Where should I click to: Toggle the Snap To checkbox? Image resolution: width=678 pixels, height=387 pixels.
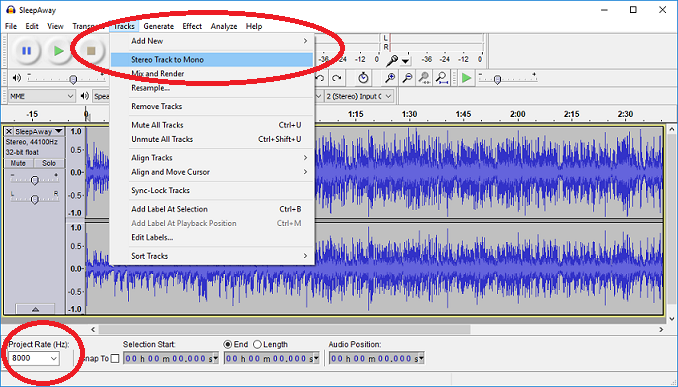point(115,358)
